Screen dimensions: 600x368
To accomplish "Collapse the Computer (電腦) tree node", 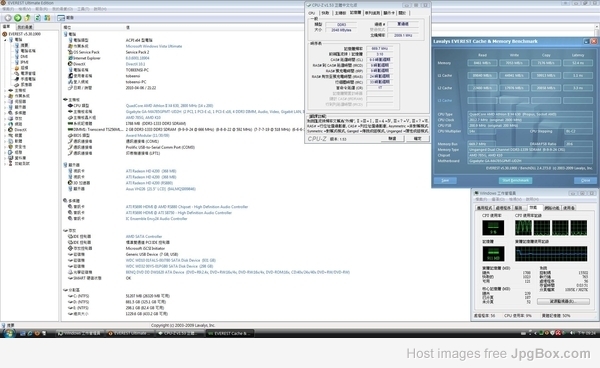I will (x=5, y=40).
